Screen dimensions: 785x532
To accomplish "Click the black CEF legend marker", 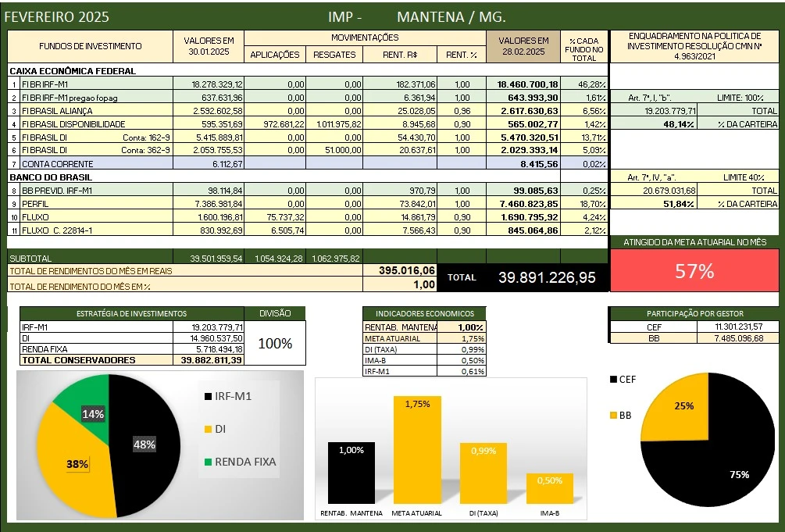I will [612, 380].
